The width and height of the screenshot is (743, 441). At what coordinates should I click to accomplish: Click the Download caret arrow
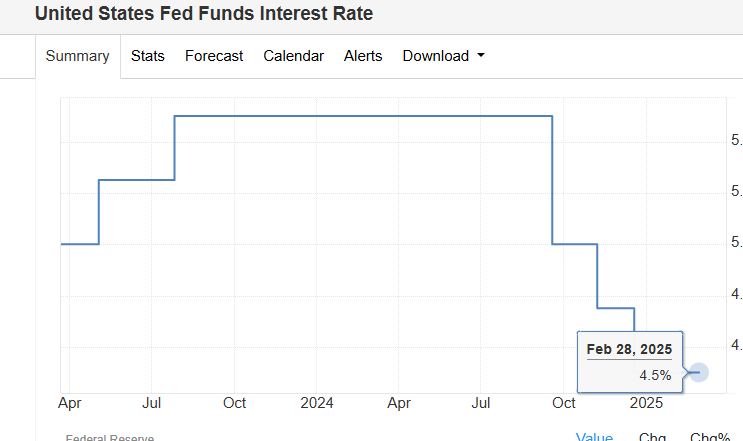click(x=481, y=56)
